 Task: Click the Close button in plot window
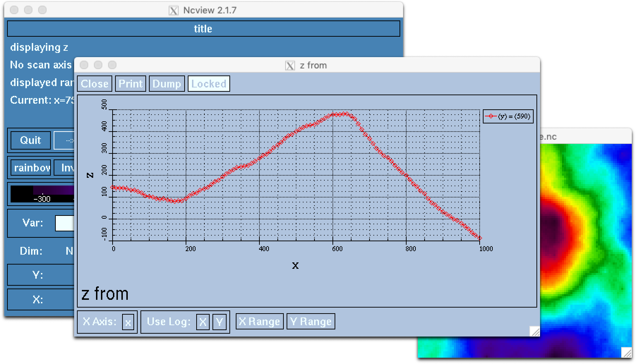point(95,84)
